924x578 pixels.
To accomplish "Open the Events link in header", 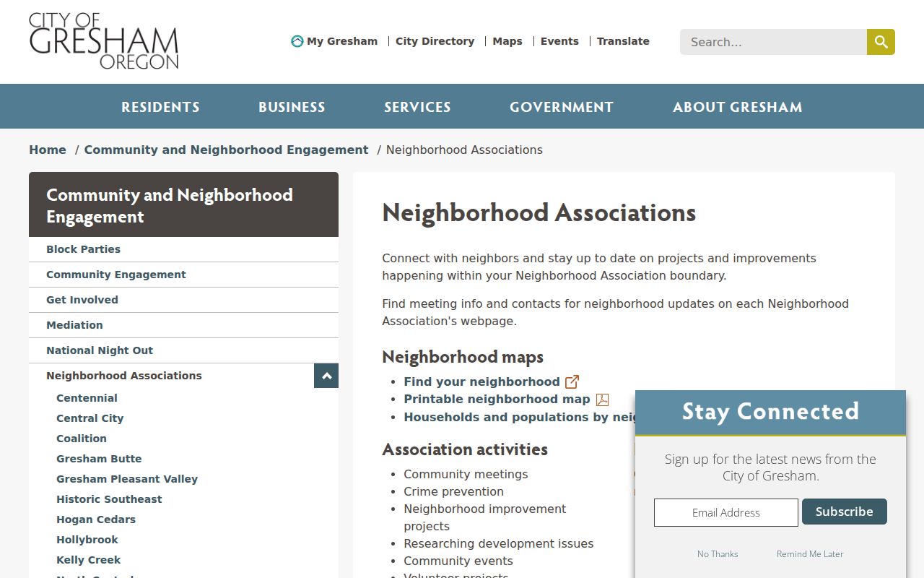I will 559,41.
